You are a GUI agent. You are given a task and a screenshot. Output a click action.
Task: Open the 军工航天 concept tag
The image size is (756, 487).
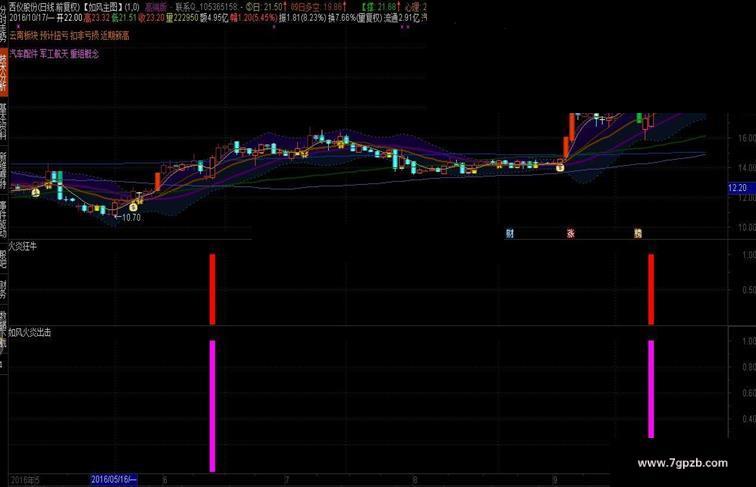[x=54, y=54]
